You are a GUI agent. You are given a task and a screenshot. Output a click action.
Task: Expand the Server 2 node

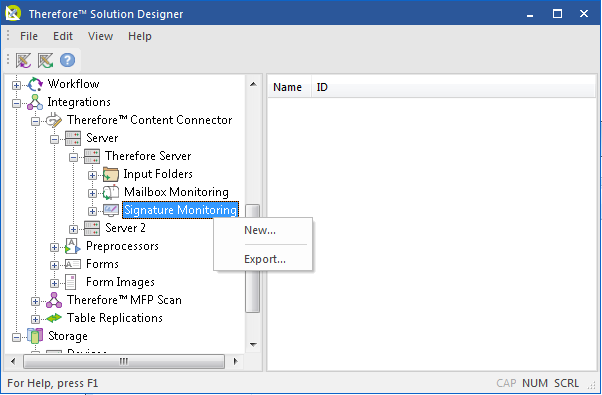(x=74, y=230)
